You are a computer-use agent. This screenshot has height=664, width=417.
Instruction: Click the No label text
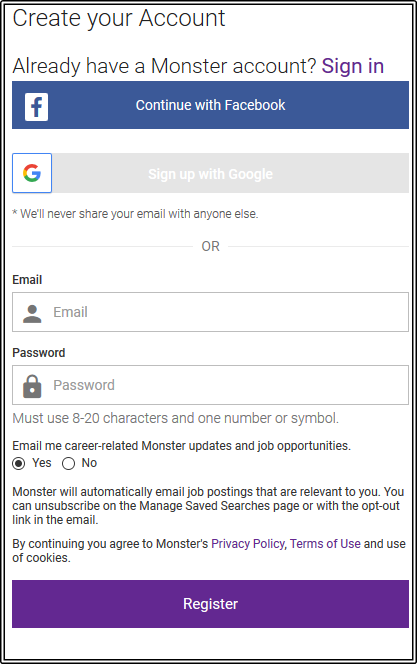click(89, 463)
